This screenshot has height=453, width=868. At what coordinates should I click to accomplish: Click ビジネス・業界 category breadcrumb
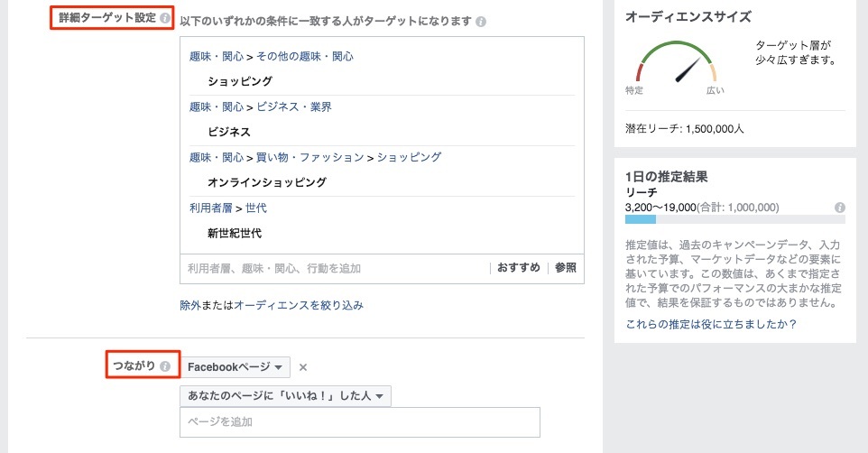tap(294, 106)
